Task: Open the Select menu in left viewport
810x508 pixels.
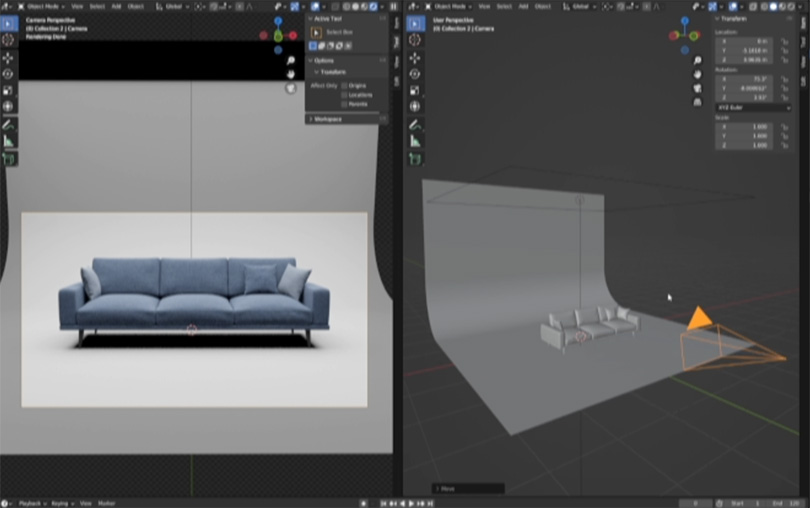Action: click(97, 6)
